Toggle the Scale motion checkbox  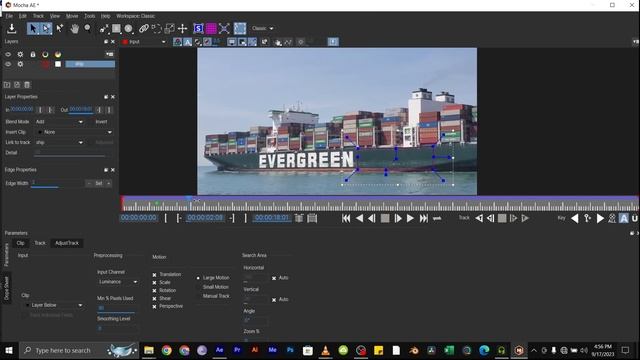pyautogui.click(x=154, y=282)
